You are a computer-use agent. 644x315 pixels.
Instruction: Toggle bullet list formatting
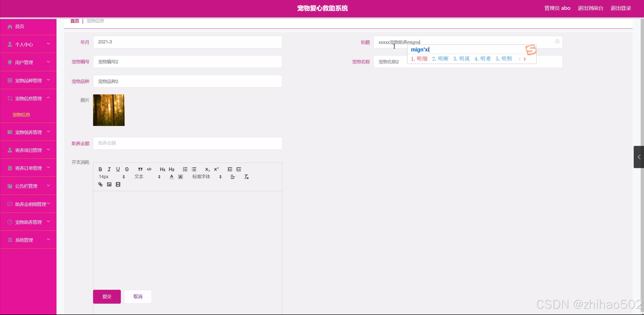pyautogui.click(x=194, y=169)
